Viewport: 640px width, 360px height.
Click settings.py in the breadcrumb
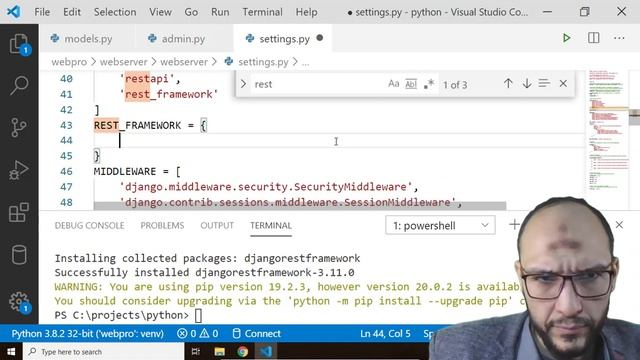coord(263,62)
